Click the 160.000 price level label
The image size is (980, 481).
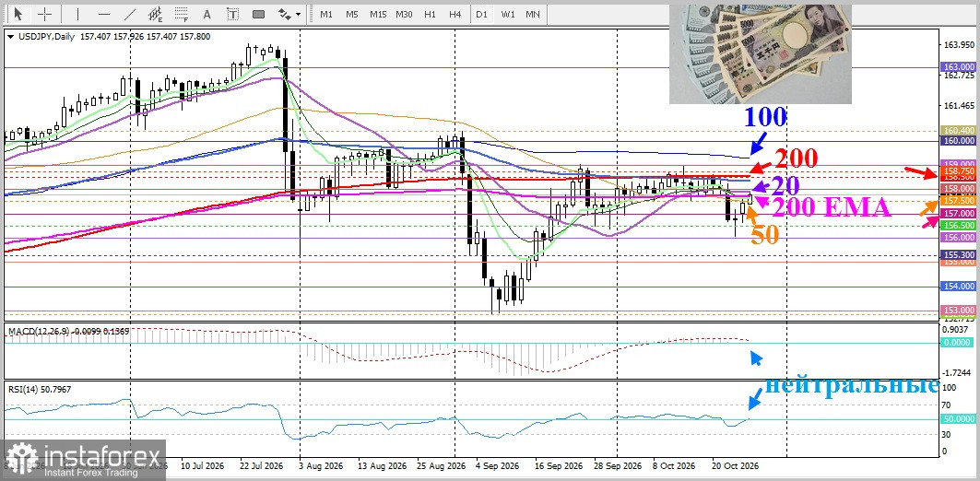point(958,141)
